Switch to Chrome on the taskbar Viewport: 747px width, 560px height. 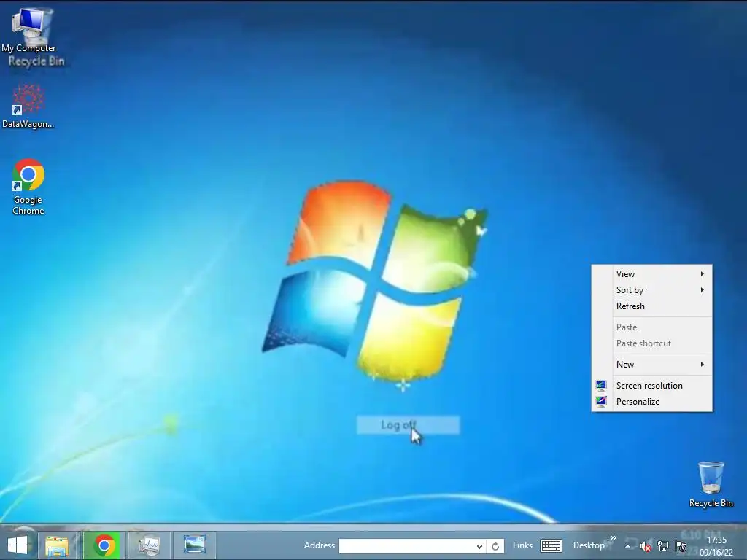pyautogui.click(x=104, y=545)
